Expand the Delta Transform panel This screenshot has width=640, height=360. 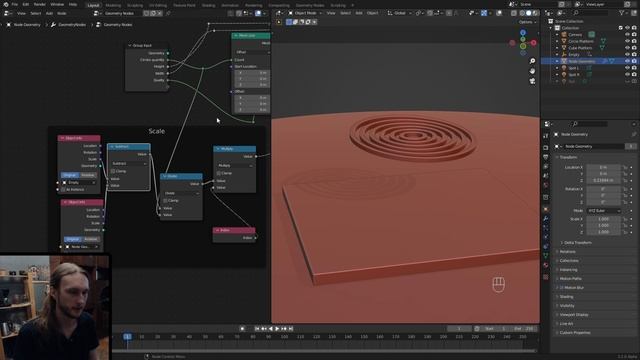point(578,242)
